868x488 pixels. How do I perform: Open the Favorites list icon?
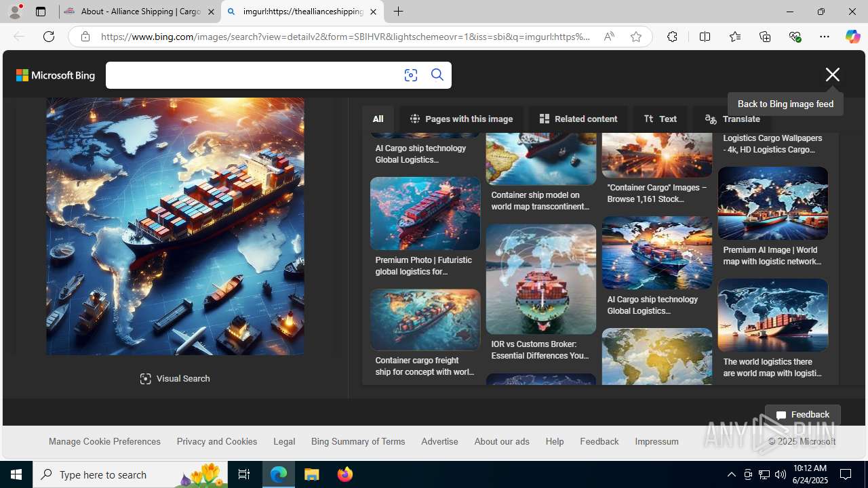(735, 37)
